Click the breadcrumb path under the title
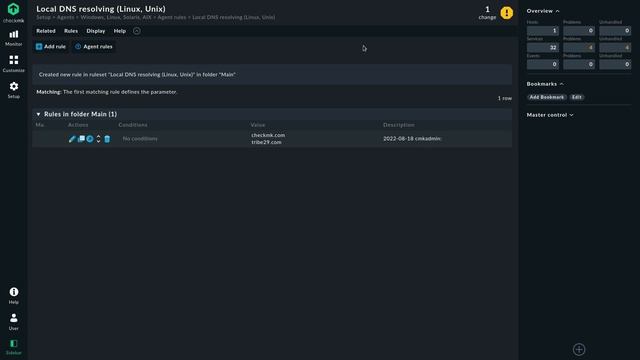Viewport: 640px width, 360px height. click(156, 18)
